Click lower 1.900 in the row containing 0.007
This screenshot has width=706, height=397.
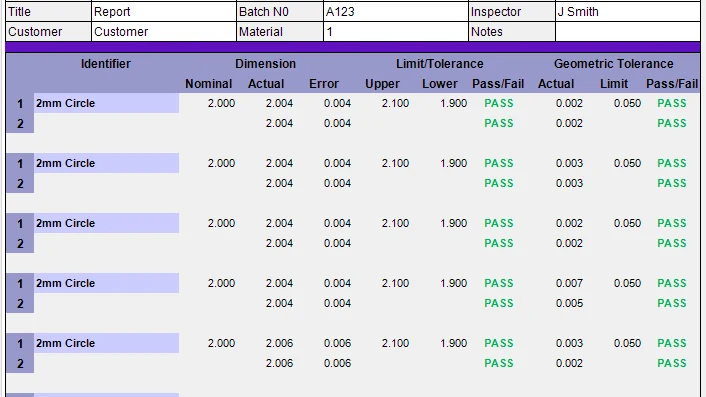tap(453, 283)
